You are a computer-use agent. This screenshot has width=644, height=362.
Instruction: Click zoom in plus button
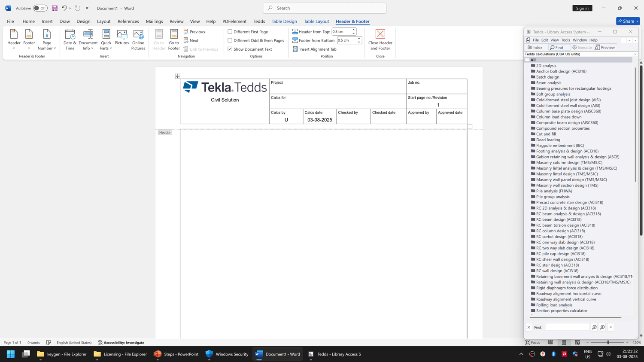coord(627,343)
